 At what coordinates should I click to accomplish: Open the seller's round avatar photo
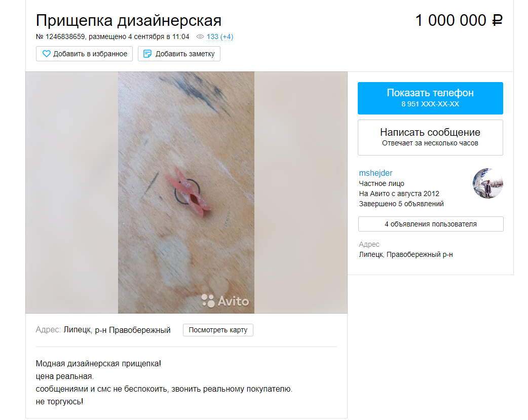(x=488, y=183)
